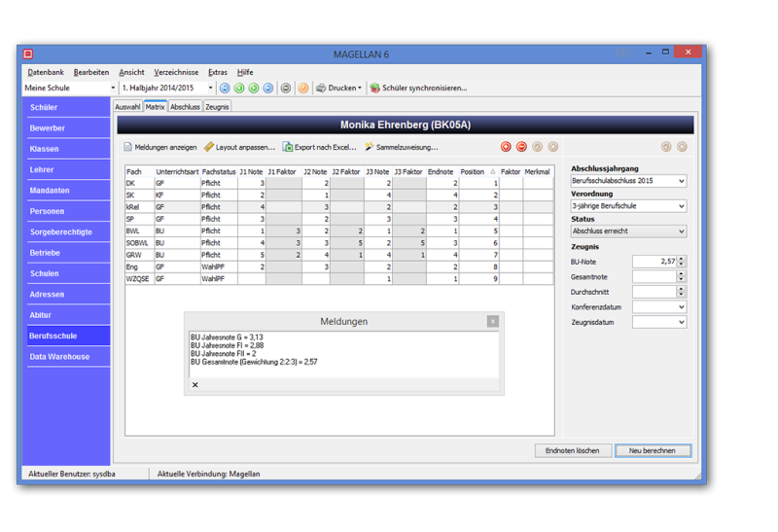This screenshot has height=532, width=778.
Task: Open Lehrer in the sidebar
Action: (x=68, y=170)
